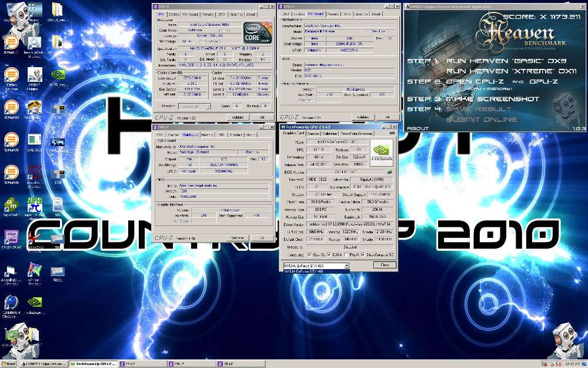Expand the GPU selection dropdown in GPU-Z
The image size is (588, 368).
(346, 266)
